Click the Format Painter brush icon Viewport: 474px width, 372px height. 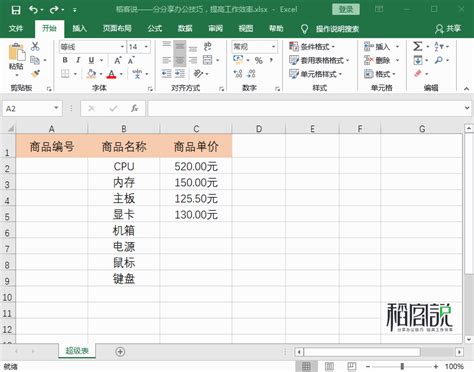(35, 74)
